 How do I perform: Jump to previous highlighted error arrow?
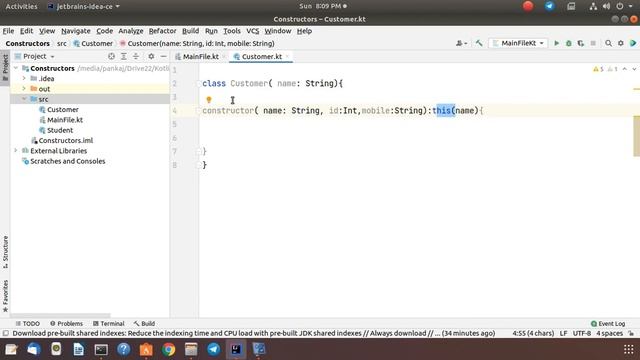[624, 69]
